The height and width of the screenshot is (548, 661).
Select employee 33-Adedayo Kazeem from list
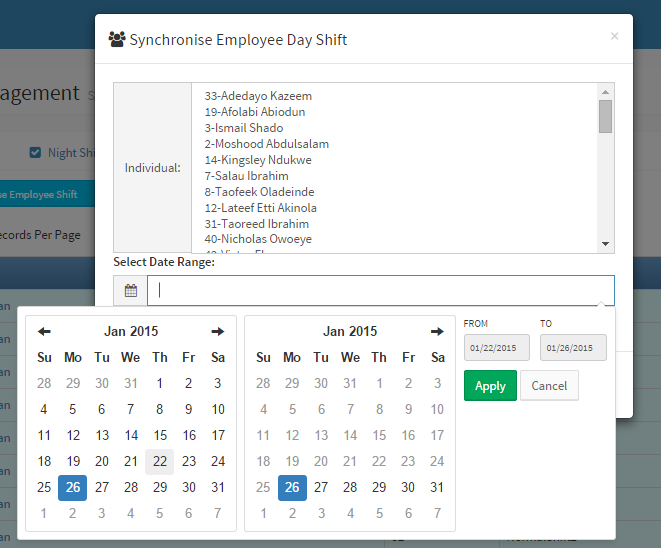(258, 96)
